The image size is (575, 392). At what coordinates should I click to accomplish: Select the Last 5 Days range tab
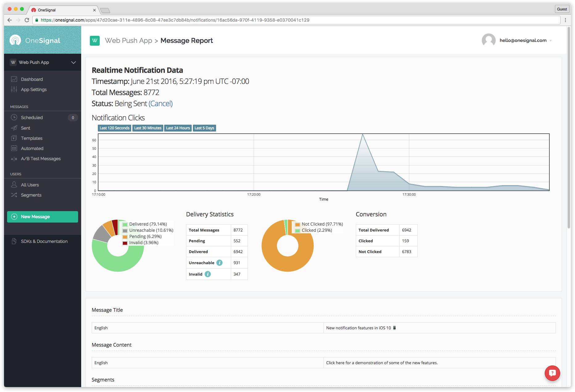[204, 128]
